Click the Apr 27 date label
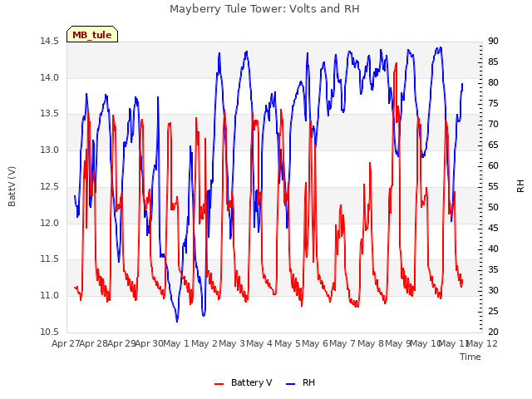The height and width of the screenshot is (399, 532). [x=66, y=343]
